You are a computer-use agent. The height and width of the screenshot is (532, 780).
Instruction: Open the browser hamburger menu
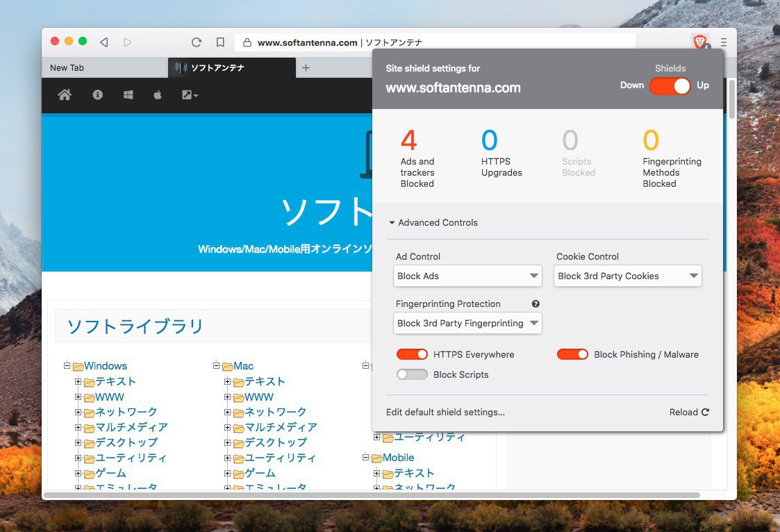coord(724,42)
